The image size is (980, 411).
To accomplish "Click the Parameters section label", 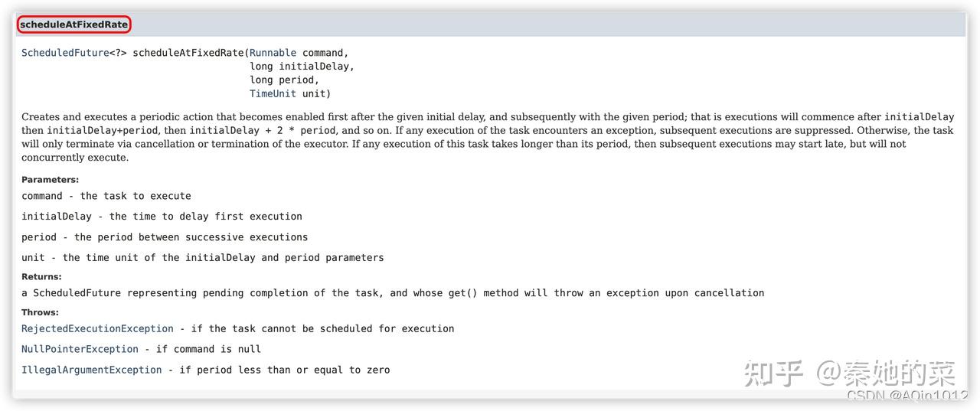I will pyautogui.click(x=50, y=180).
